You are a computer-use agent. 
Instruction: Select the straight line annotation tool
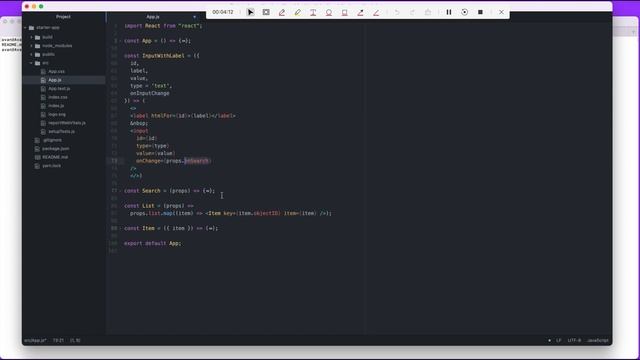(376, 13)
